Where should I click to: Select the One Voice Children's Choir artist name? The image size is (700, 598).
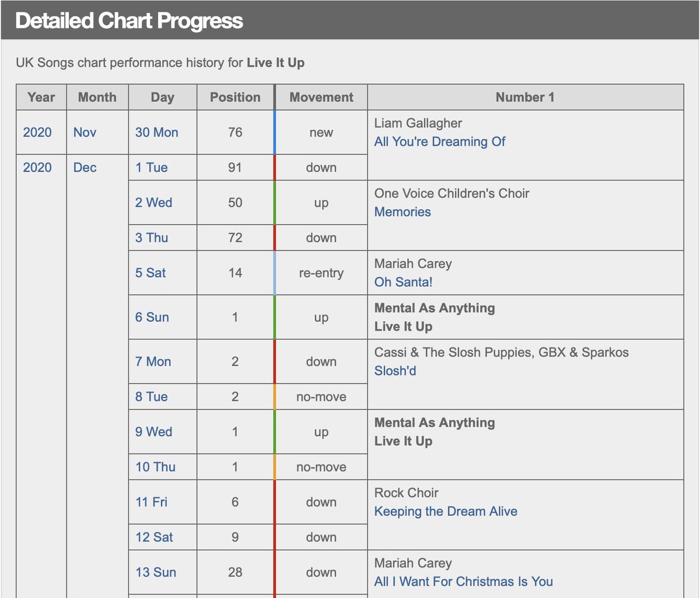pos(452,194)
